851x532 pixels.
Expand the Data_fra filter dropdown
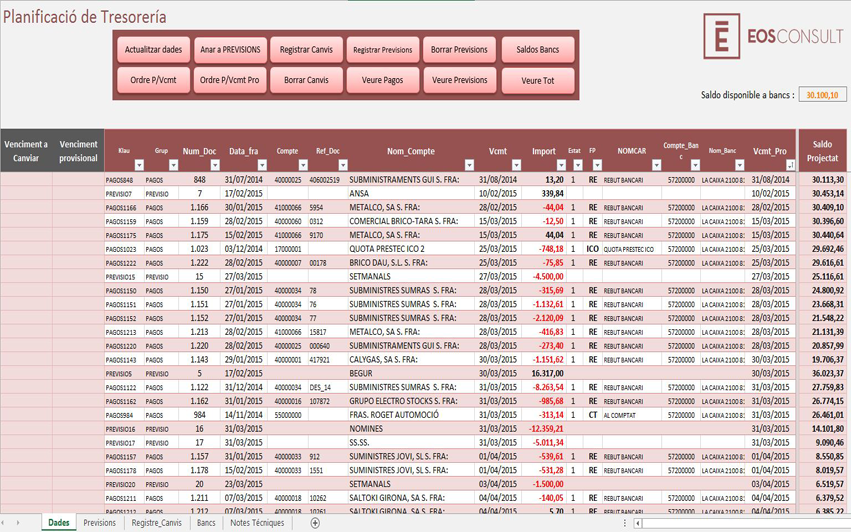[262, 165]
